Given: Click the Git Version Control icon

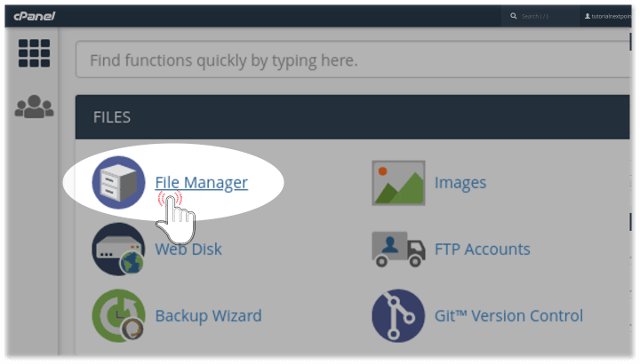Looking at the screenshot, I should 398,315.
